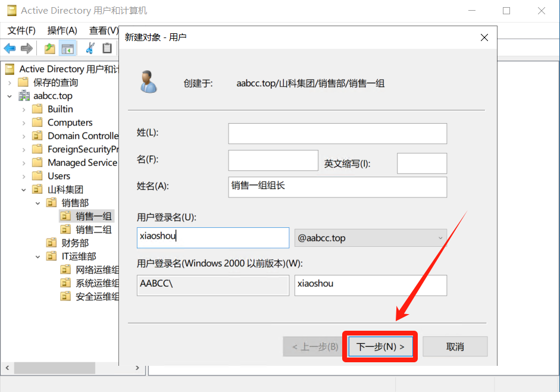This screenshot has height=392, width=560.
Task: Click the 下一步(N) > button
Action: coord(380,347)
